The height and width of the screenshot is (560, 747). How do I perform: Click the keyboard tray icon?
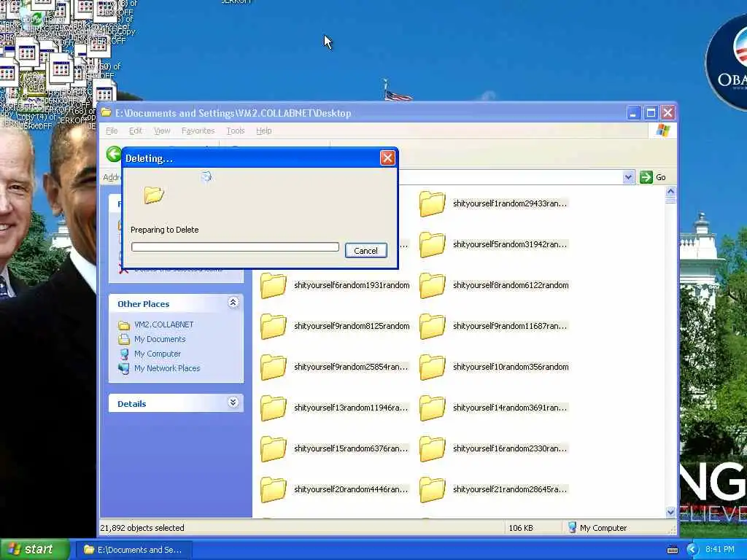(x=672, y=550)
